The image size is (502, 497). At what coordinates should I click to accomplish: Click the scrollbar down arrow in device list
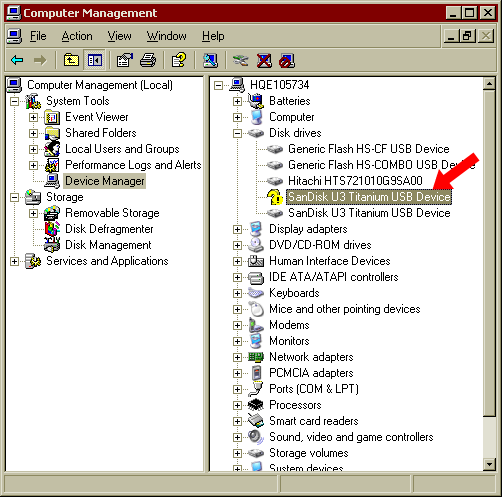coord(489,464)
